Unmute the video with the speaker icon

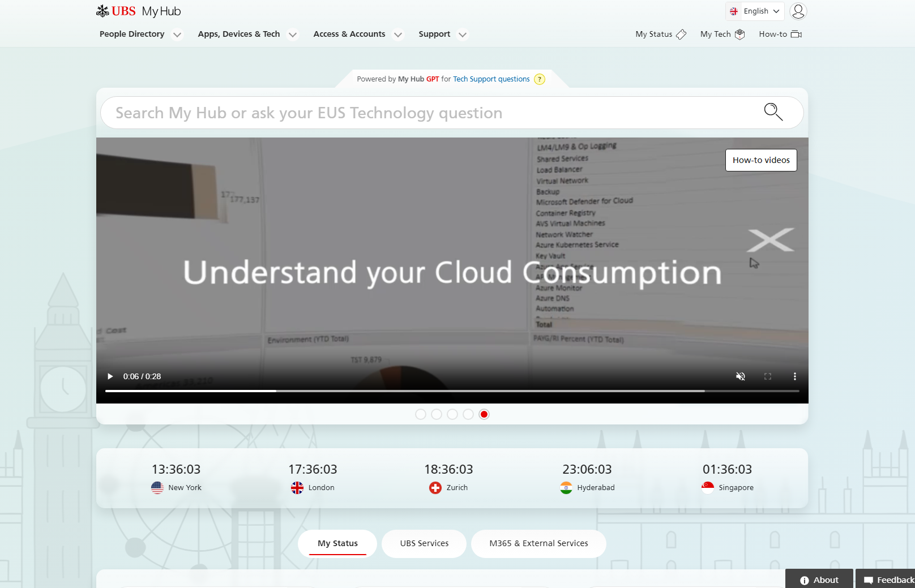740,376
